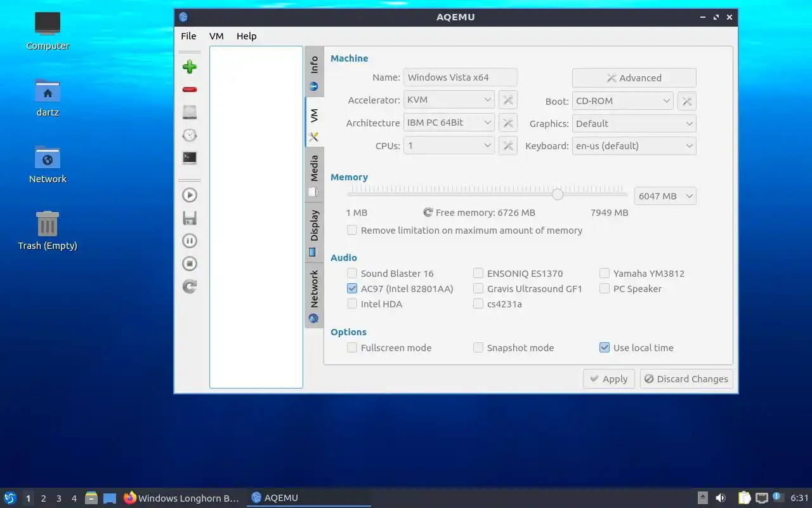Image resolution: width=812 pixels, height=508 pixels.
Task: Enable Sound Blaster 16 audio
Action: [390, 274]
